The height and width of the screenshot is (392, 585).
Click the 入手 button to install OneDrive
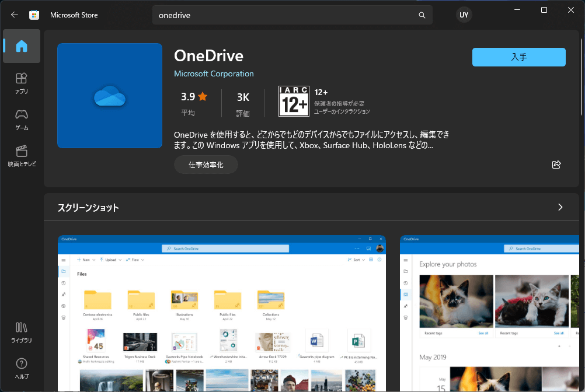[x=518, y=57]
